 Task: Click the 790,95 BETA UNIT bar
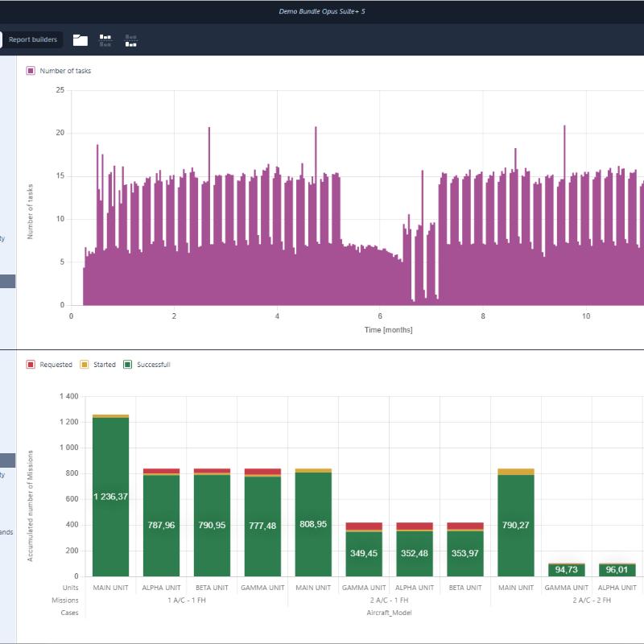(212, 526)
